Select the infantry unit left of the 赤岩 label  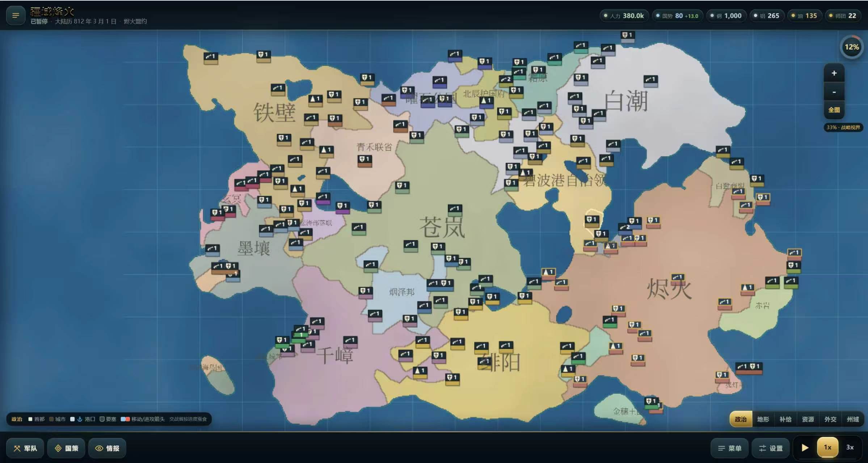(724, 303)
